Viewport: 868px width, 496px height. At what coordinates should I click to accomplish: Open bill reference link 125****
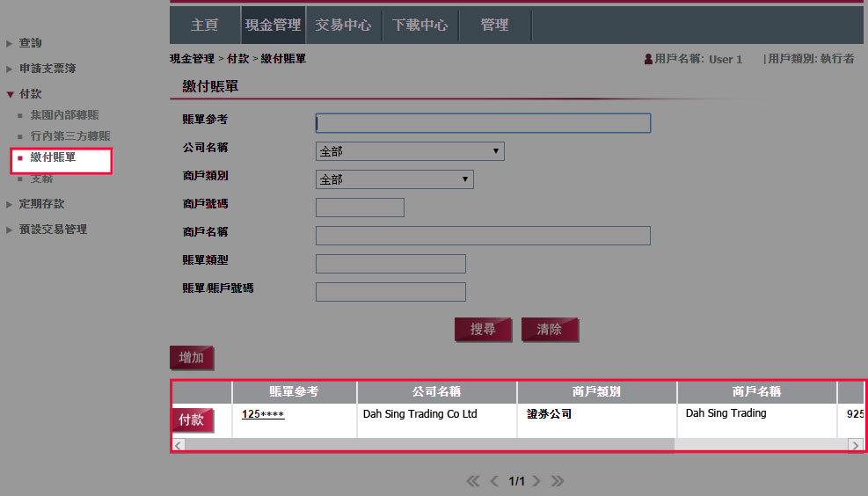[263, 414]
